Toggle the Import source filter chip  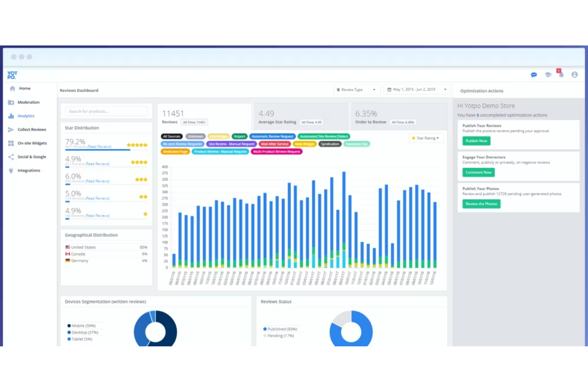(240, 136)
